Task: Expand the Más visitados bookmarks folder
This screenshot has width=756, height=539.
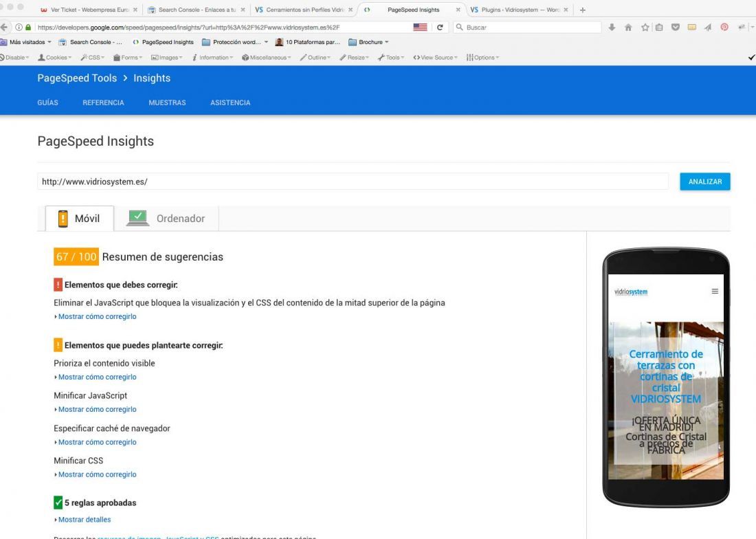Action: tap(25, 42)
